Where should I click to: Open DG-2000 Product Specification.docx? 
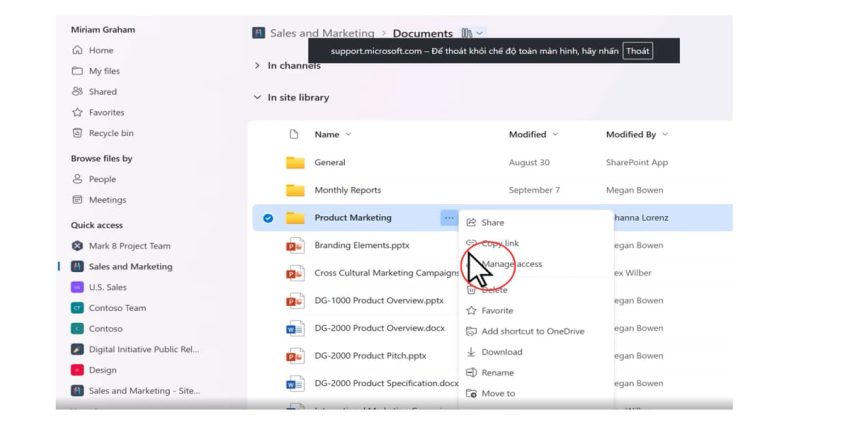pyautogui.click(x=386, y=383)
